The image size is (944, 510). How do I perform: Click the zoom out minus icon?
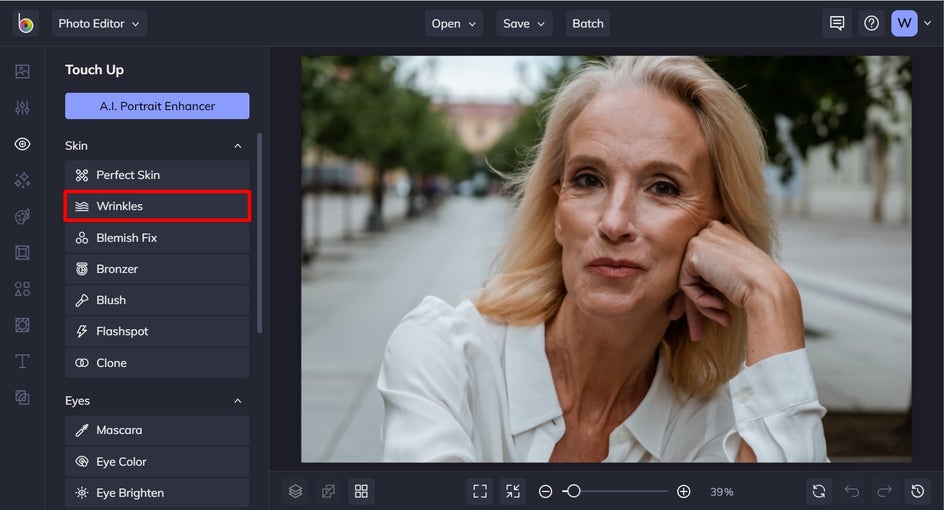(545, 492)
